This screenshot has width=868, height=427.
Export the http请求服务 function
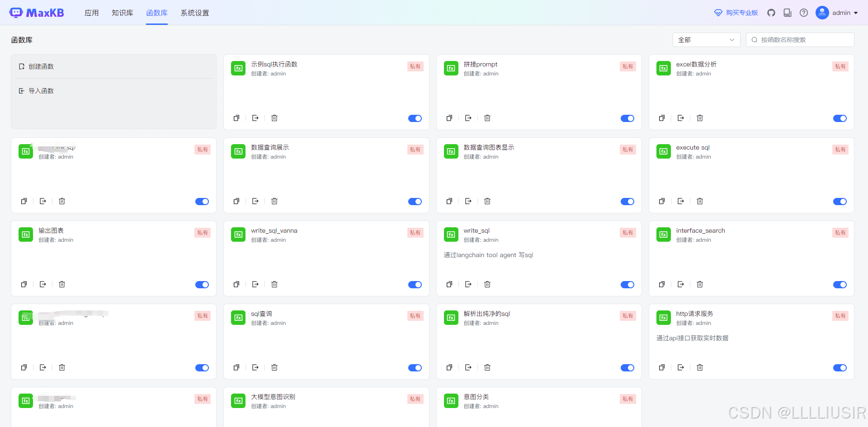click(681, 367)
